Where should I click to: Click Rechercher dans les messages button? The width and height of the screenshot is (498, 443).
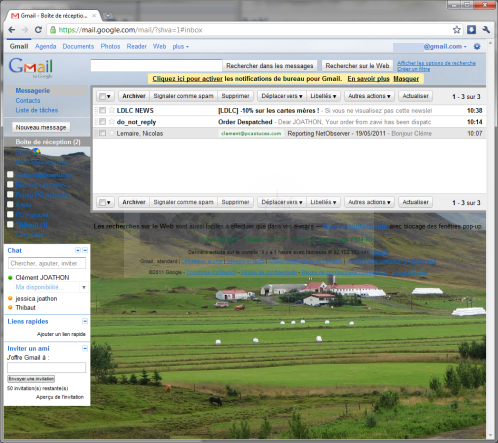pos(270,66)
